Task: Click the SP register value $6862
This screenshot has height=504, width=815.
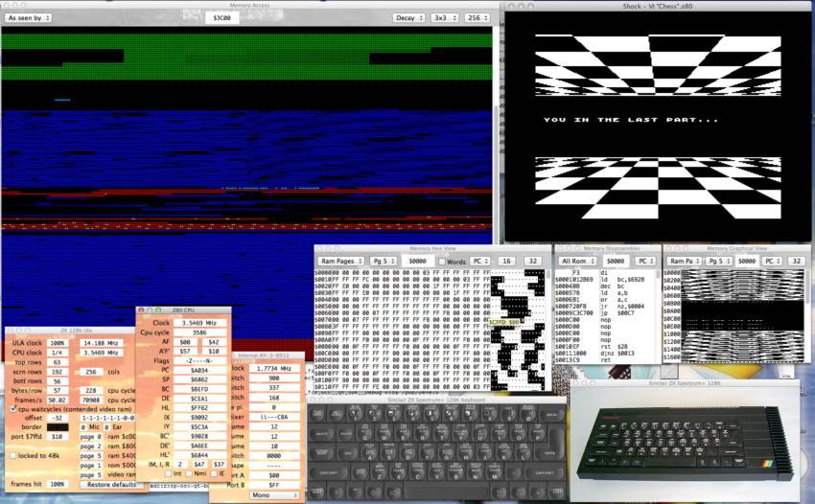Action: coord(199,379)
